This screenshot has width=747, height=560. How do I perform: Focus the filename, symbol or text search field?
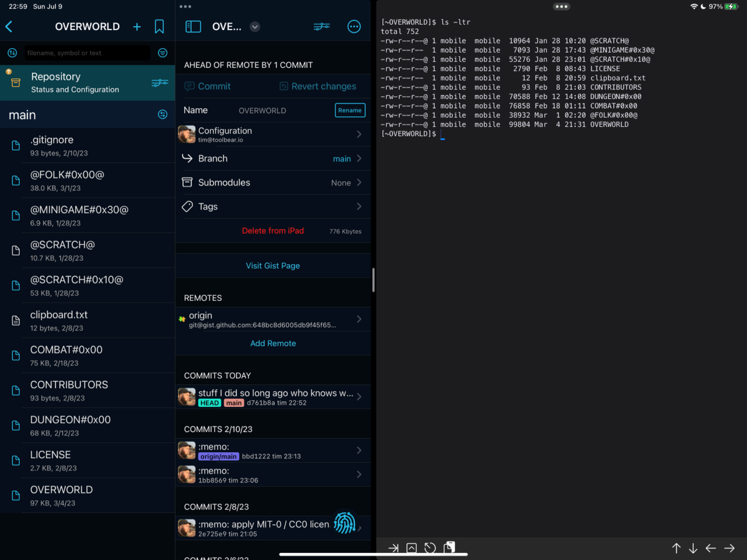(87, 53)
